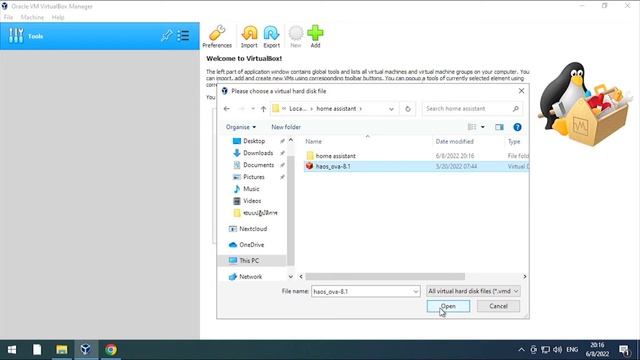
Task: Click the Export appliance icon
Action: (271, 36)
